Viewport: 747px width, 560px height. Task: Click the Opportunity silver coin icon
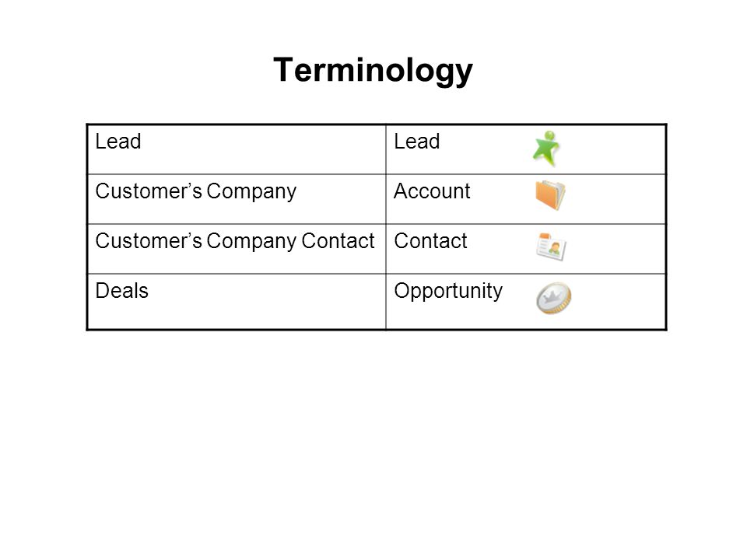(553, 298)
